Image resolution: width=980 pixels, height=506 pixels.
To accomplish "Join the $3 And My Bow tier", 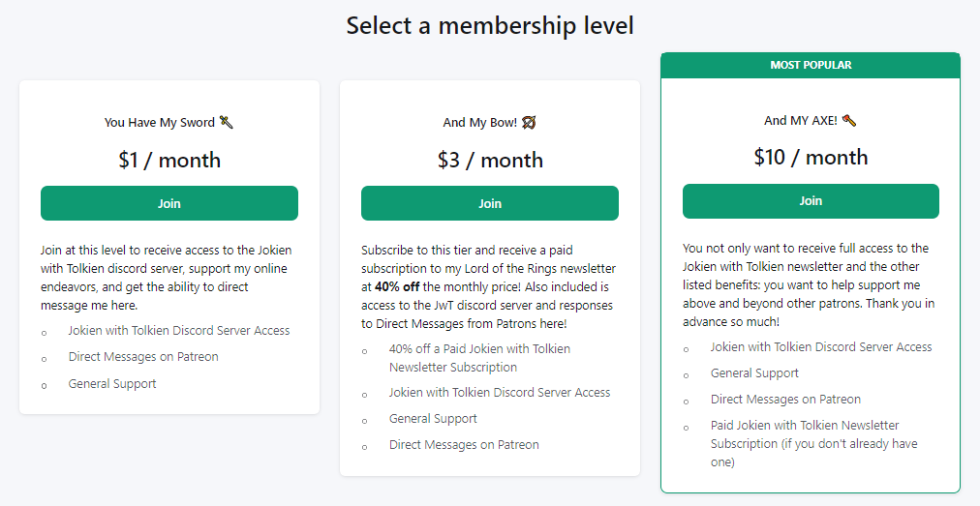I will click(490, 204).
